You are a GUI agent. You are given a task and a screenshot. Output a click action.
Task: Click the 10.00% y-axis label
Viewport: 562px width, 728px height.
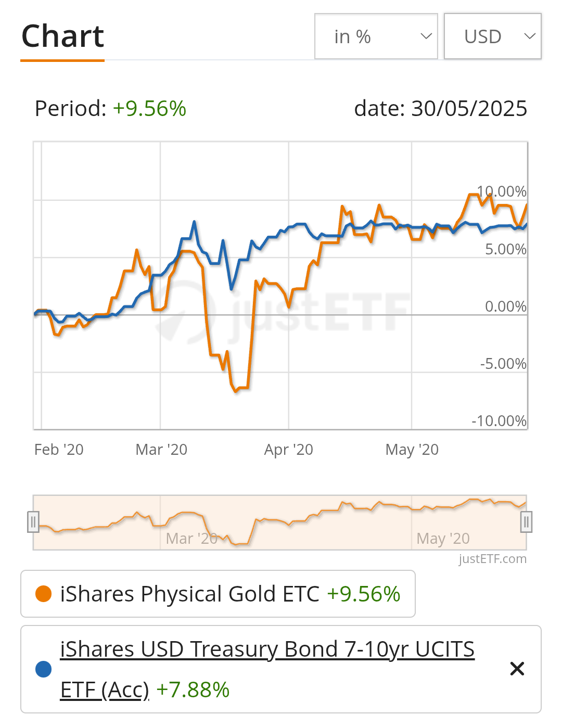[x=502, y=191]
